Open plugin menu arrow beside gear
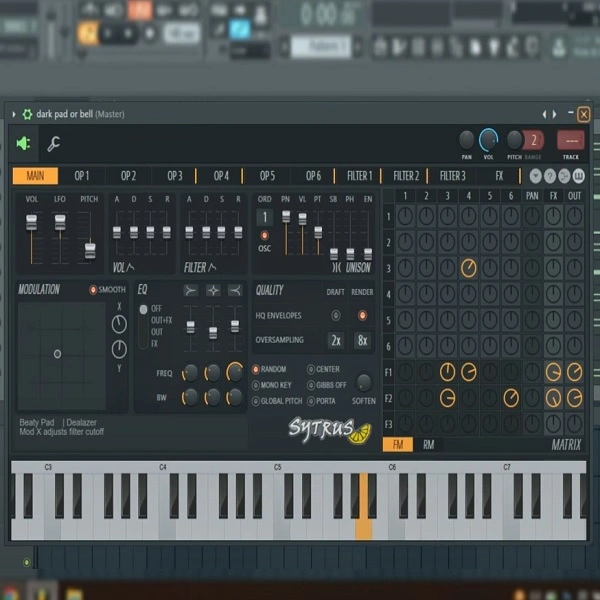The width and height of the screenshot is (600, 600). [14, 114]
